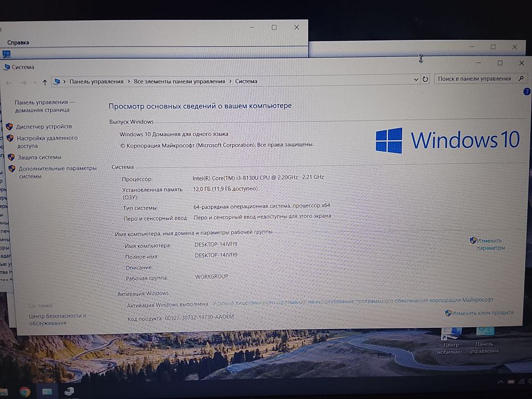532x399 pixels.
Task: Maximize the background window with Справка menu
Action: (274, 27)
